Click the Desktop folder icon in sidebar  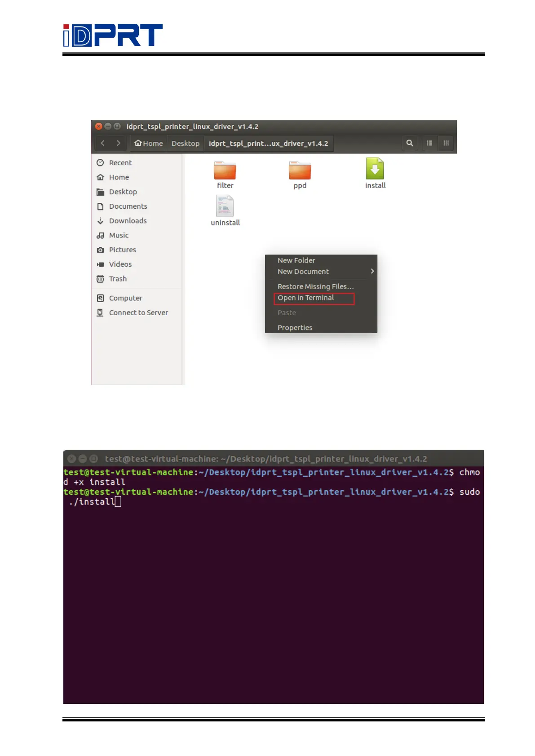tap(100, 192)
